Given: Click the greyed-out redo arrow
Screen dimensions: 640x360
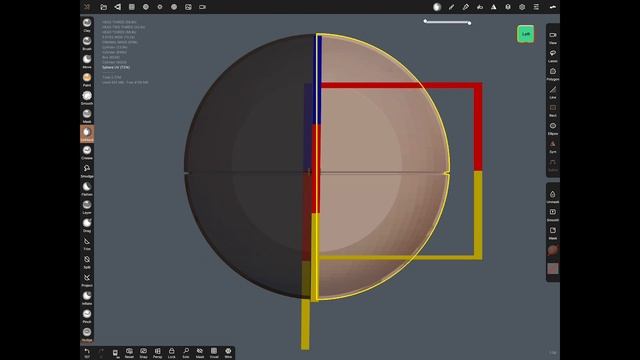Looking at the screenshot, I should coord(101,353).
